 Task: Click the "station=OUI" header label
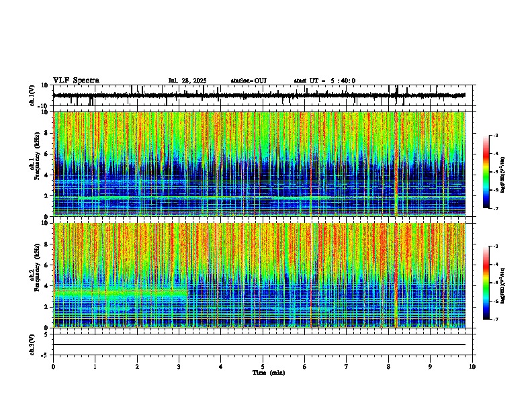pyautogui.click(x=249, y=81)
